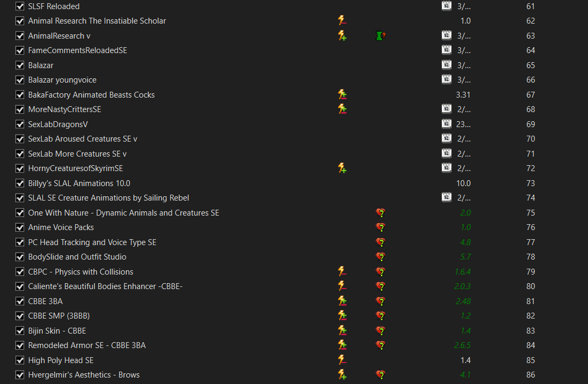Click version 1.6.4 on CBPC row
Image resolution: width=588 pixels, height=384 pixels.
(463, 271)
